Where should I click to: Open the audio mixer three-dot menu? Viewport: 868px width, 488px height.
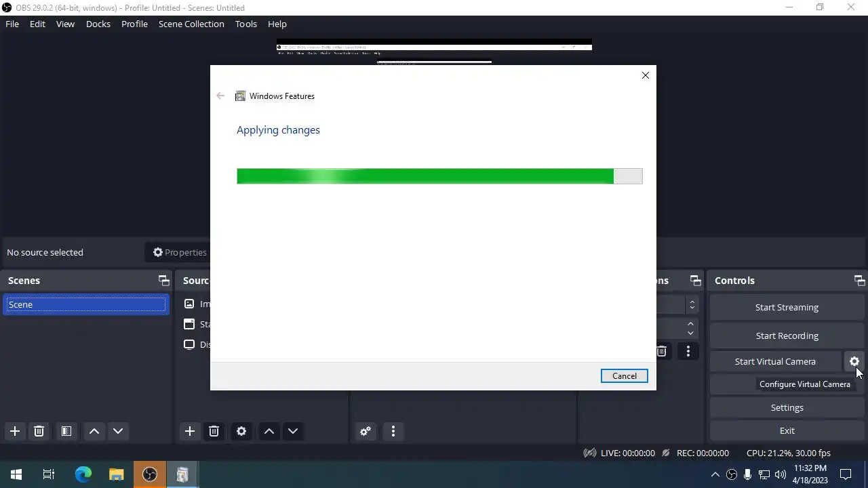[x=393, y=431]
